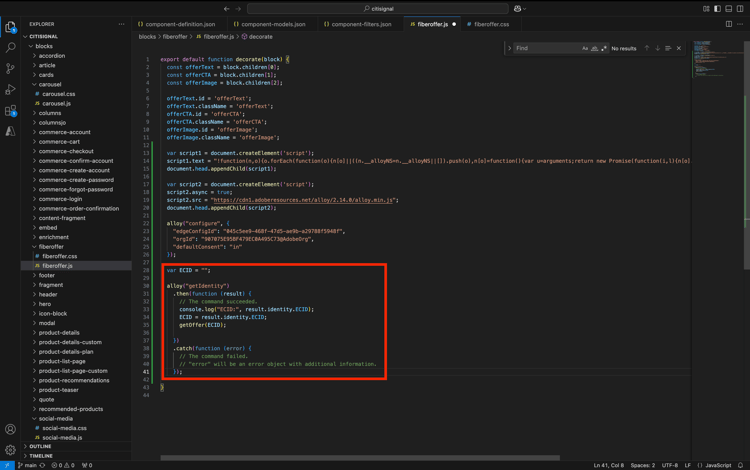Switch to the fiberoffer.css tab
The image size is (750, 470).
[x=491, y=24]
